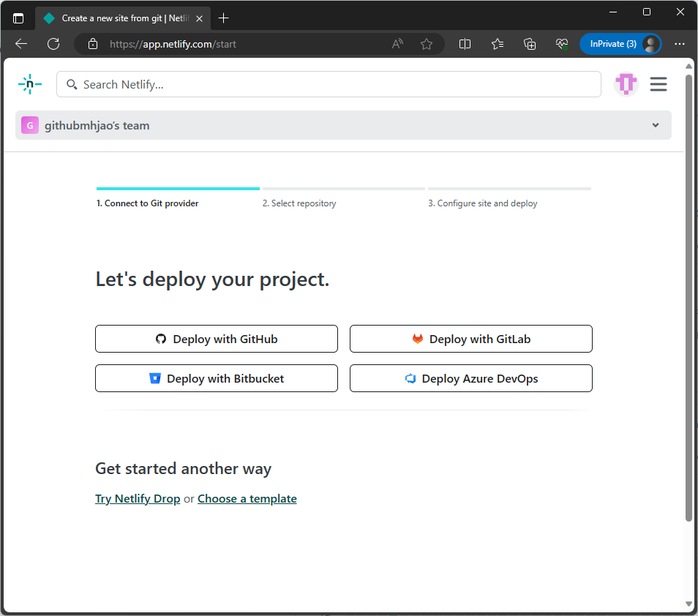Open Browser essentials heart icon
The height and width of the screenshot is (616, 698).
(x=562, y=44)
